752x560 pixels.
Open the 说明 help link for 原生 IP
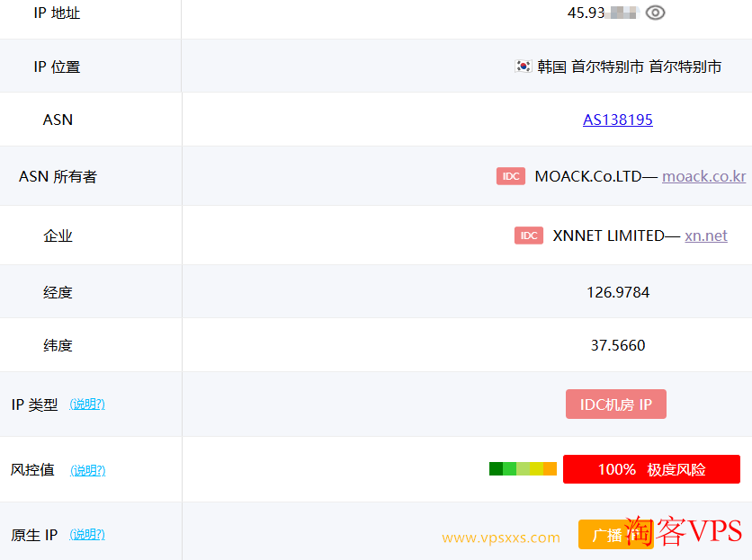[87, 535]
